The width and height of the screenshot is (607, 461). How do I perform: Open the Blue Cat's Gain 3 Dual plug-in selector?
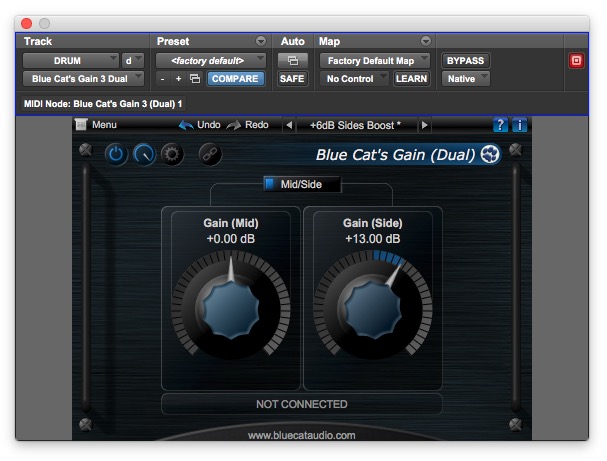[x=83, y=79]
